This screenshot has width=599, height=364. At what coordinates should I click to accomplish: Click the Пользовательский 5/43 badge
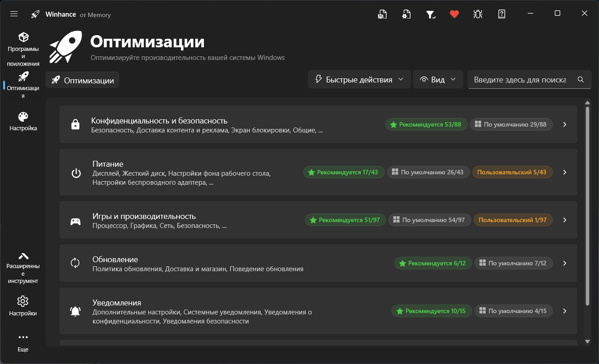pos(512,172)
